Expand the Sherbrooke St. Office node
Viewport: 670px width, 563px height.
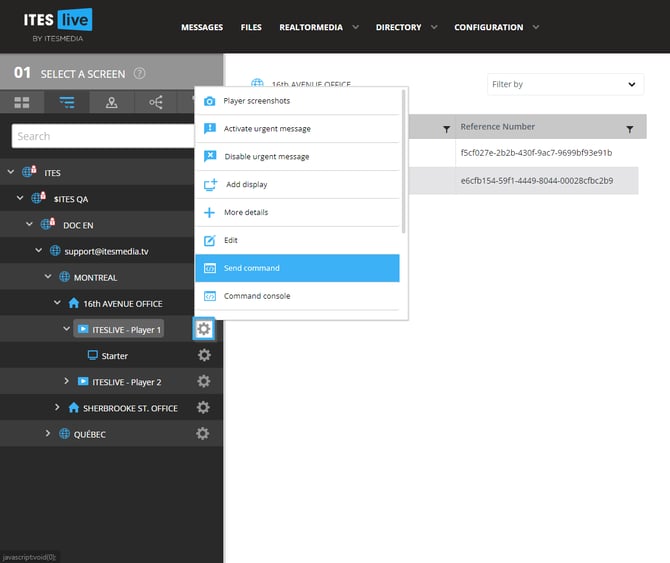pyautogui.click(x=57, y=407)
